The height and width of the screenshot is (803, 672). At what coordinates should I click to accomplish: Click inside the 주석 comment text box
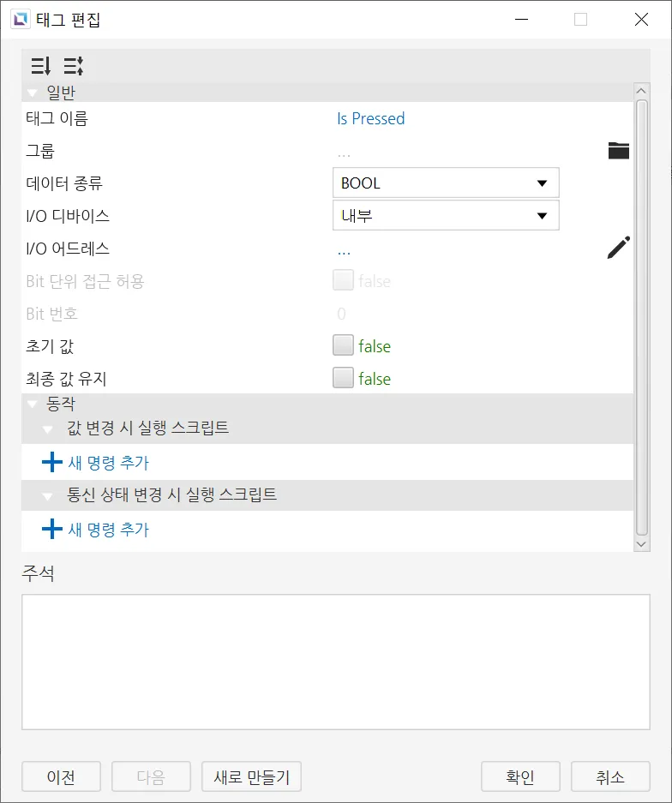(x=335, y=662)
